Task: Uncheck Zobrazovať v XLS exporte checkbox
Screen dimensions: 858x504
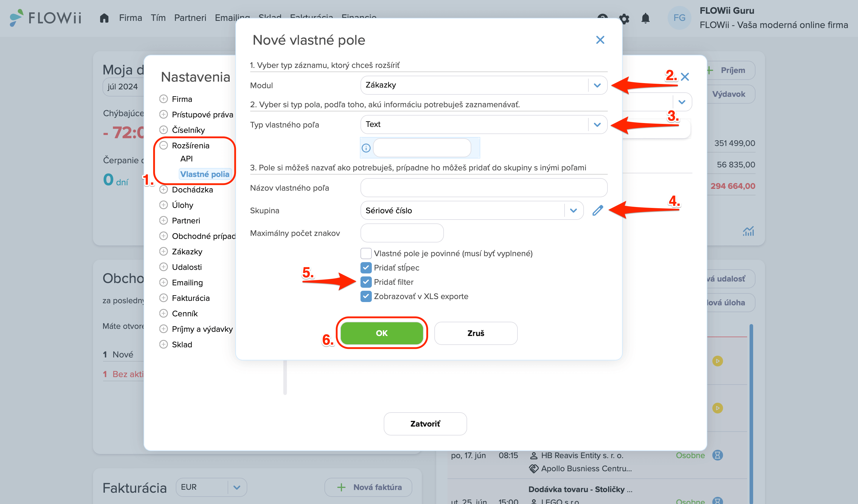Action: pyautogui.click(x=366, y=296)
